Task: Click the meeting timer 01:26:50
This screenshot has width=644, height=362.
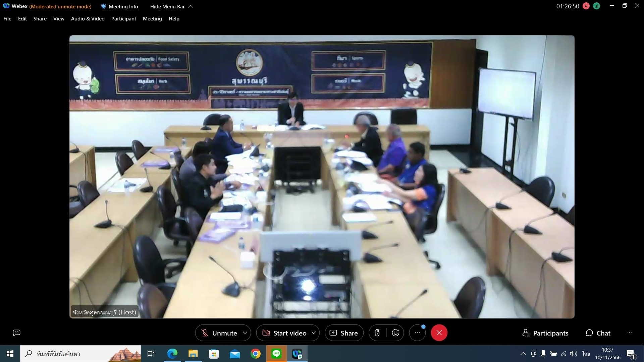Action: click(568, 6)
